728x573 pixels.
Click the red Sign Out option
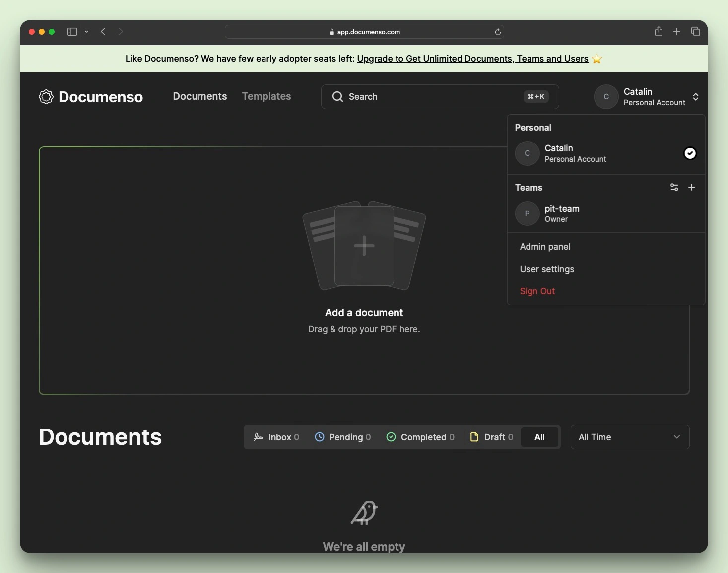[537, 291]
